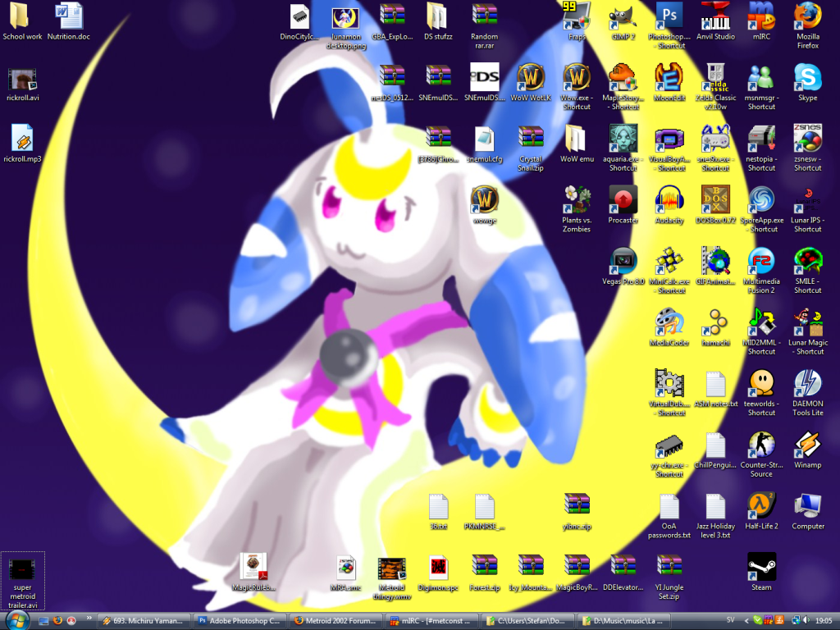Open the Metroid 2002 Forum taskbar button

pos(338,620)
